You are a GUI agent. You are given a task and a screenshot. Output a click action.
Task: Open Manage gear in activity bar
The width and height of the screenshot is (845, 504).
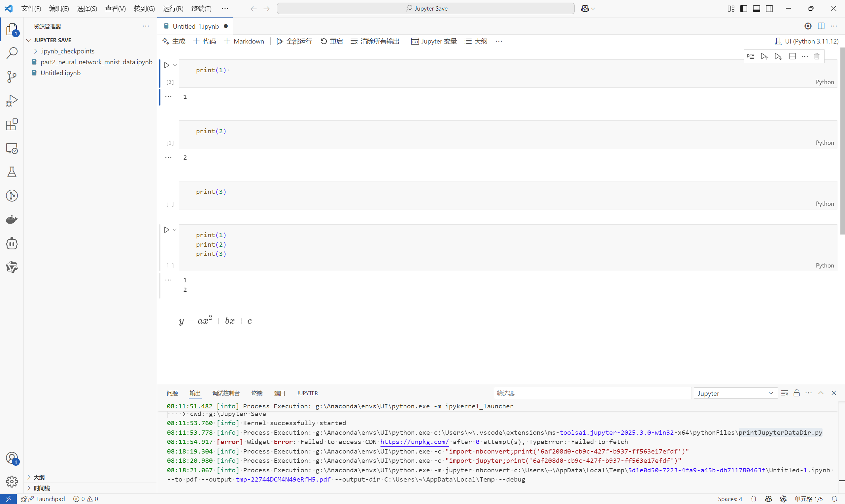[x=12, y=481]
